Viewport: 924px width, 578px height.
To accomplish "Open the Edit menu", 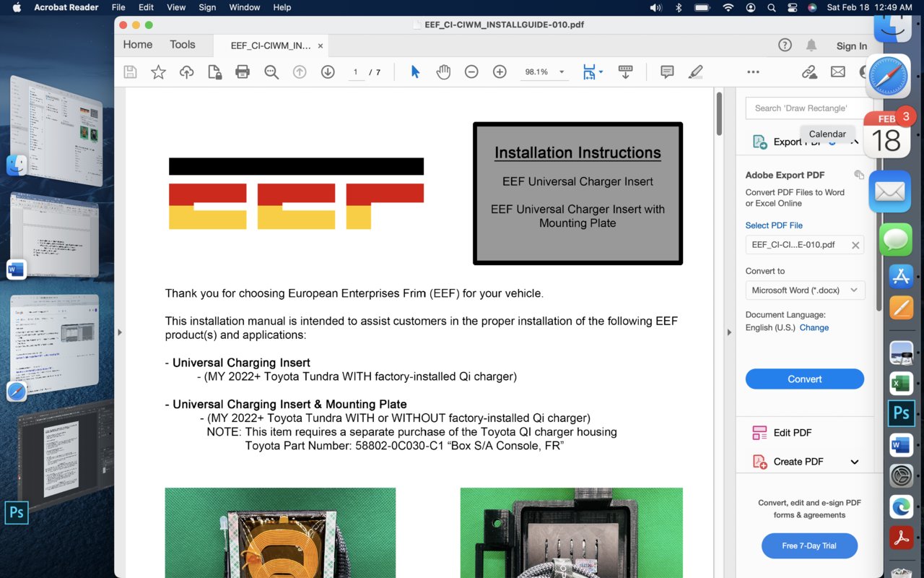I will click(x=147, y=7).
